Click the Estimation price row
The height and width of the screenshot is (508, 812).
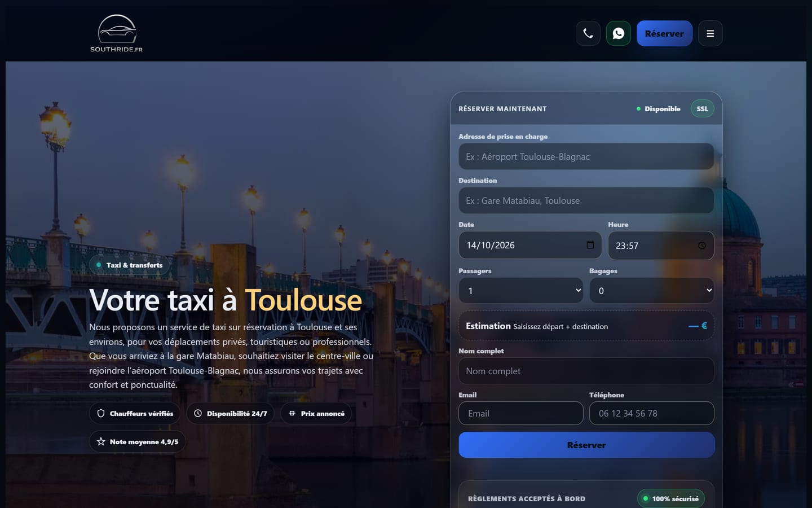click(586, 326)
